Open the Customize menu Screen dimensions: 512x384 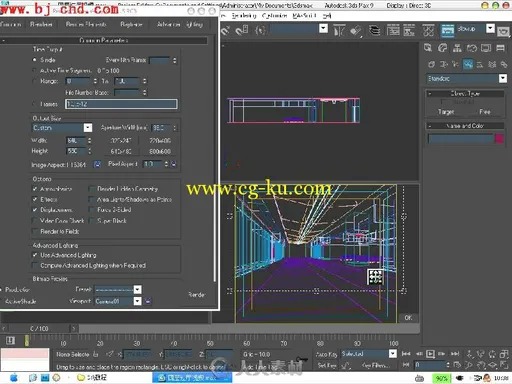(274, 16)
